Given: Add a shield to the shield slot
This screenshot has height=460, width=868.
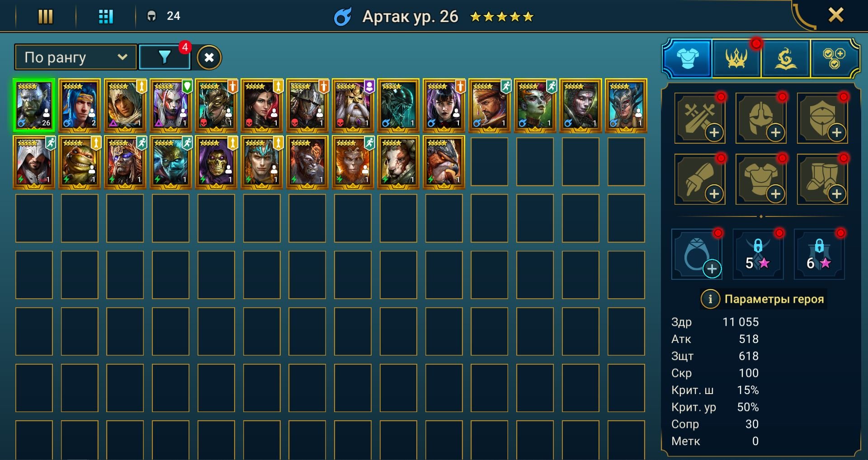Looking at the screenshot, I should 822,118.
